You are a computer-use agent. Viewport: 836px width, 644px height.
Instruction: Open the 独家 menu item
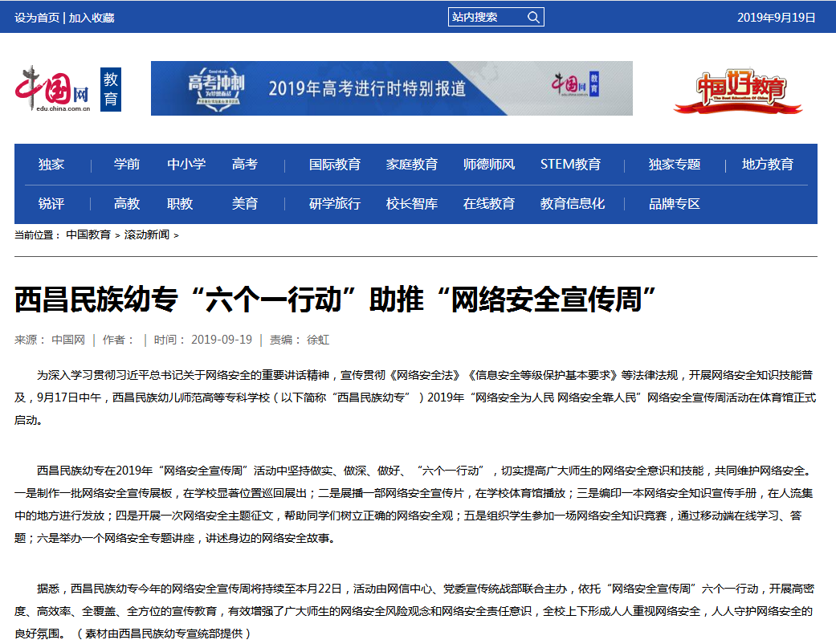tap(51, 165)
